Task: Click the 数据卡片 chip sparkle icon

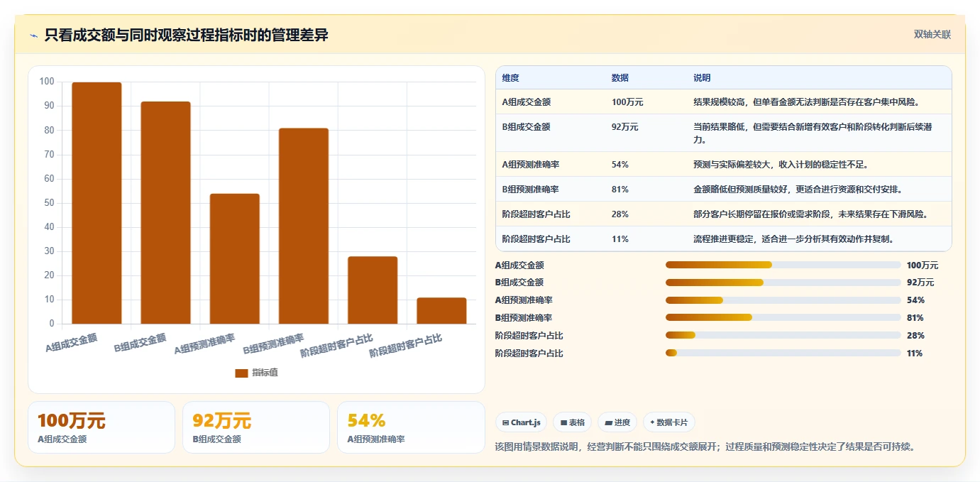Action: pyautogui.click(x=652, y=422)
